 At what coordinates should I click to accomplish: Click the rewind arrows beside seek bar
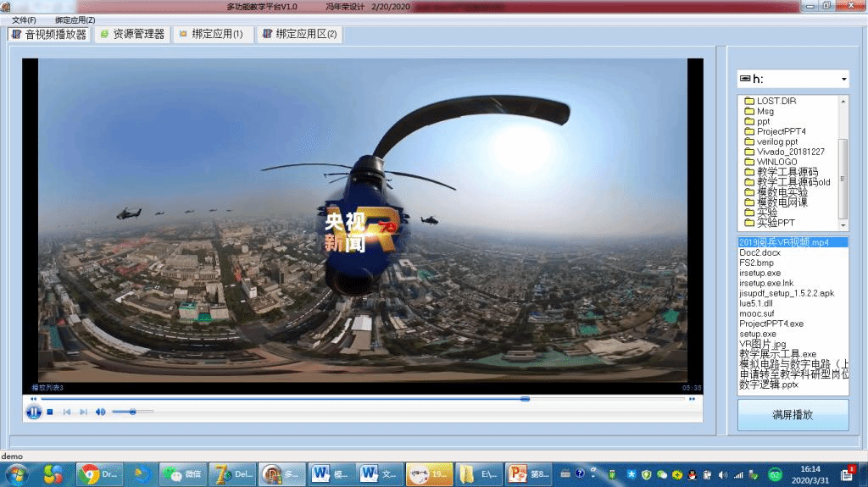[x=34, y=398]
